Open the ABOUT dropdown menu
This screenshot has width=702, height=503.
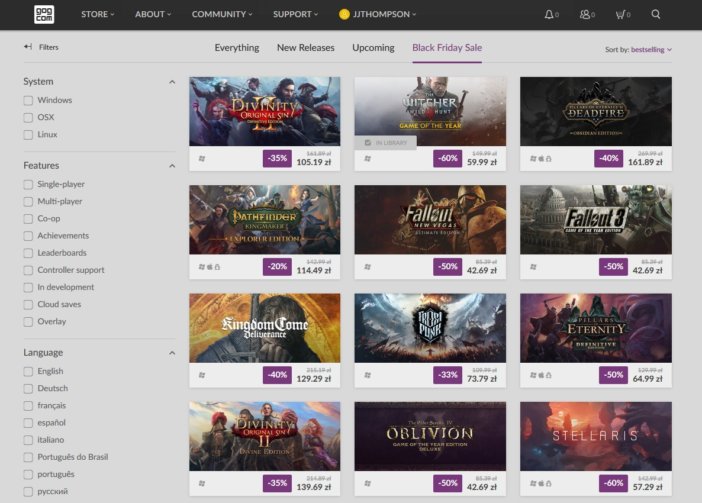tap(153, 14)
